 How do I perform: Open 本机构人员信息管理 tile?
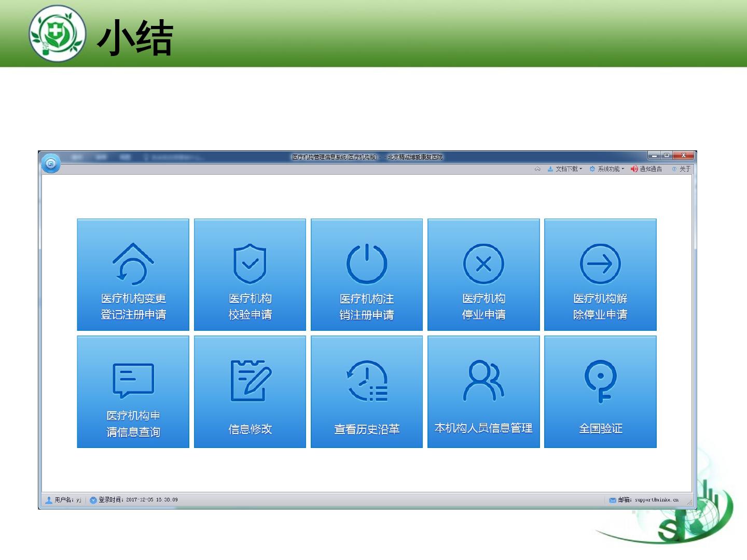click(483, 392)
